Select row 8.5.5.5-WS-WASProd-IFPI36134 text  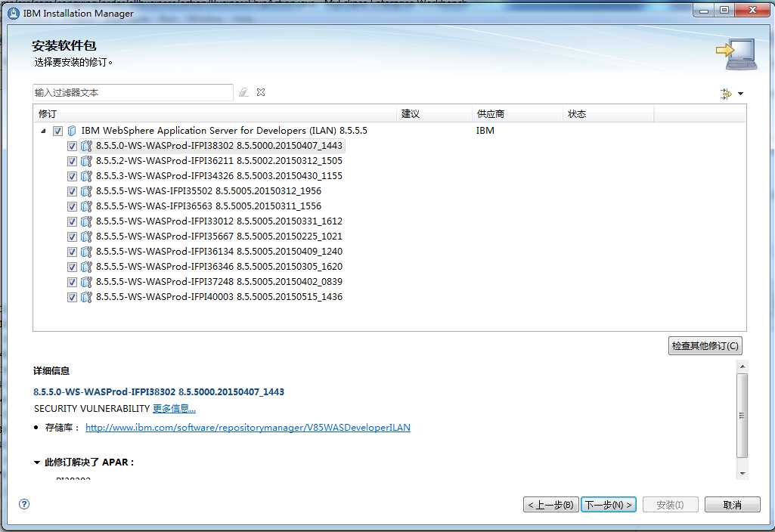[219, 252]
